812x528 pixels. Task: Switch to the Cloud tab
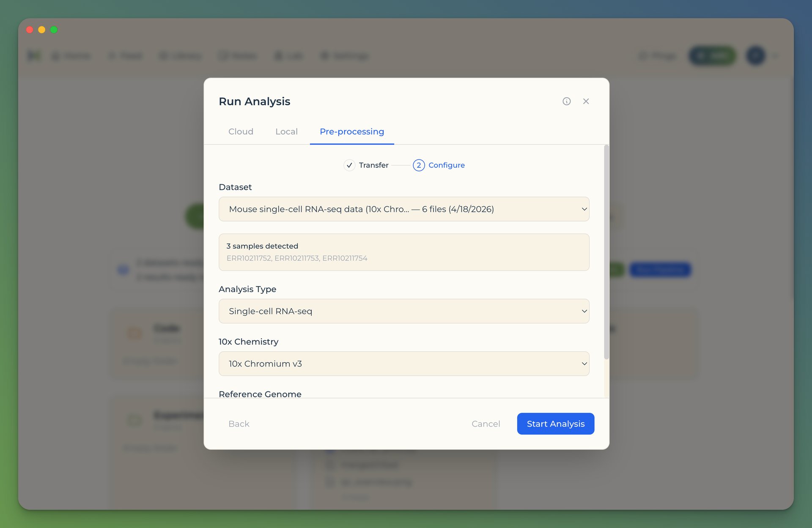[x=241, y=131]
